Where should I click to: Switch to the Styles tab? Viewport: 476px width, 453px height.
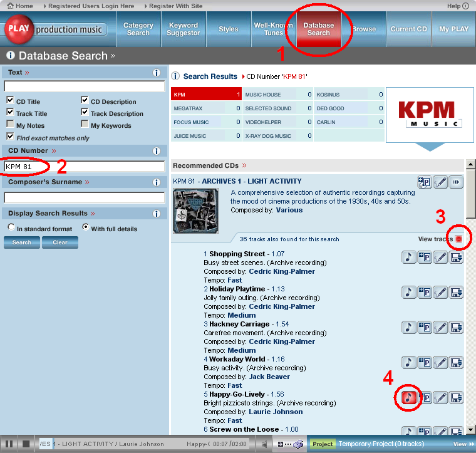point(228,29)
